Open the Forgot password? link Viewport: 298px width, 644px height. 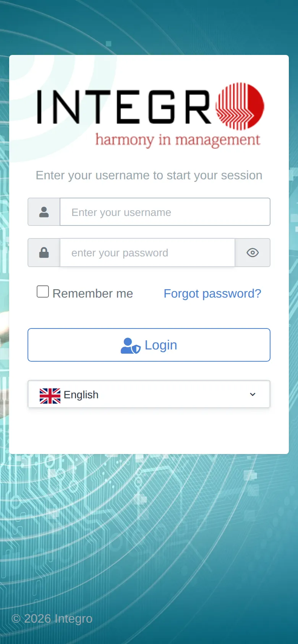click(x=212, y=293)
